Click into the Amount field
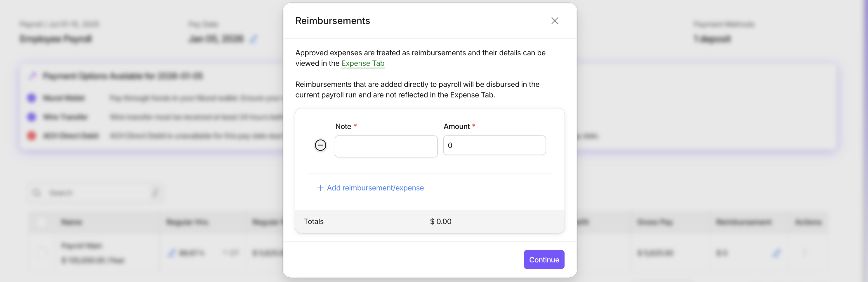 tap(494, 145)
